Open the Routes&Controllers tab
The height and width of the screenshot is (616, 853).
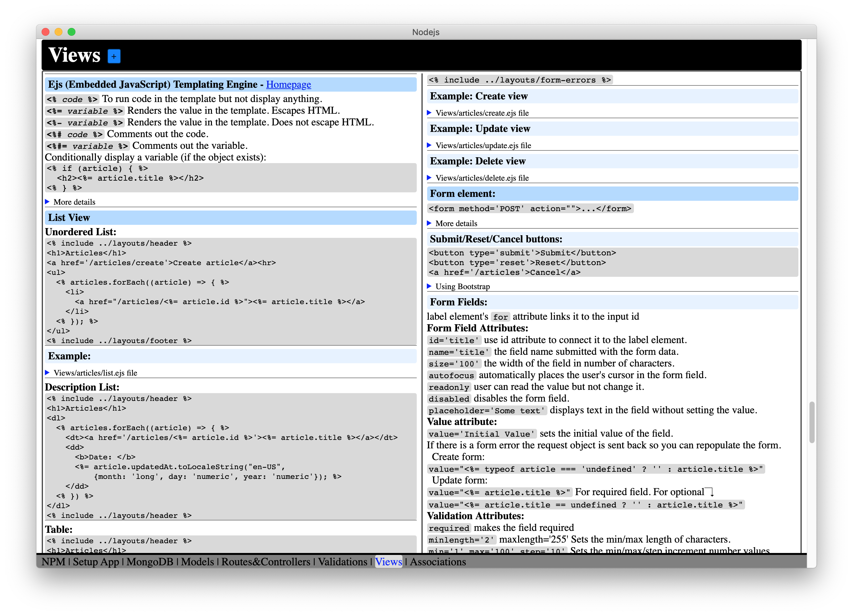266,561
